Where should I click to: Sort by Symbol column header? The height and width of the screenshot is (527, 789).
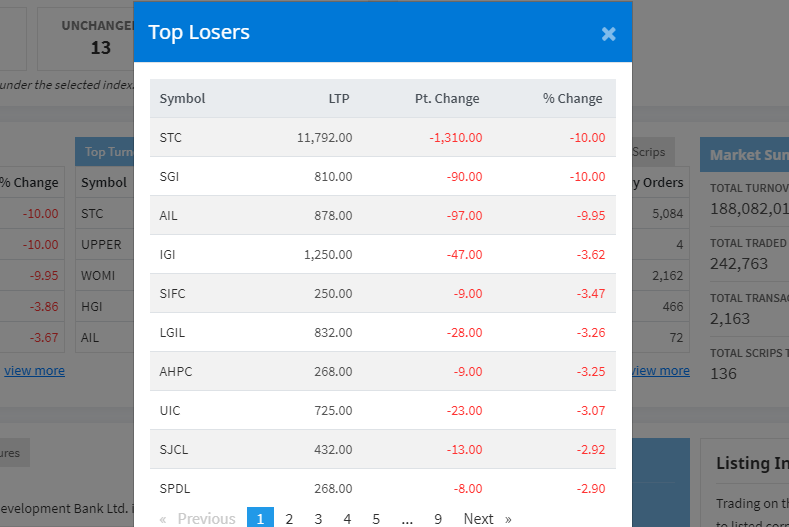click(182, 98)
